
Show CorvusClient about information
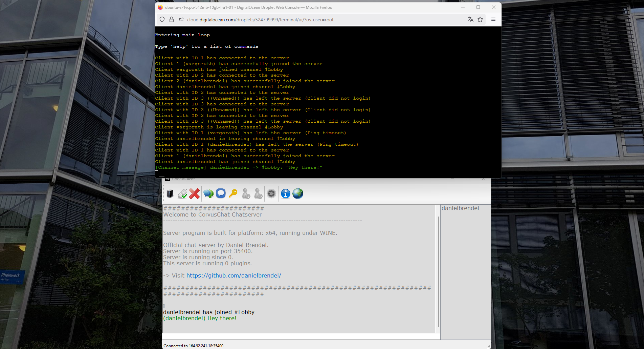(x=285, y=194)
